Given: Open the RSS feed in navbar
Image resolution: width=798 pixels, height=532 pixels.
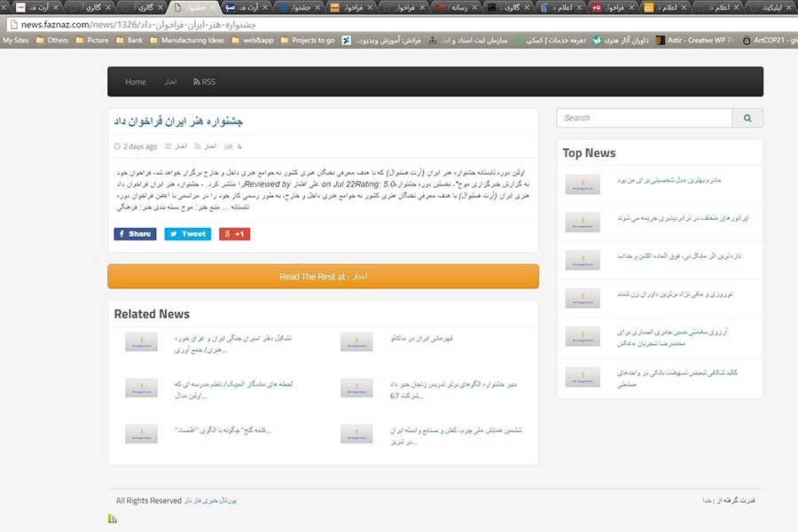Looking at the screenshot, I should (204, 82).
